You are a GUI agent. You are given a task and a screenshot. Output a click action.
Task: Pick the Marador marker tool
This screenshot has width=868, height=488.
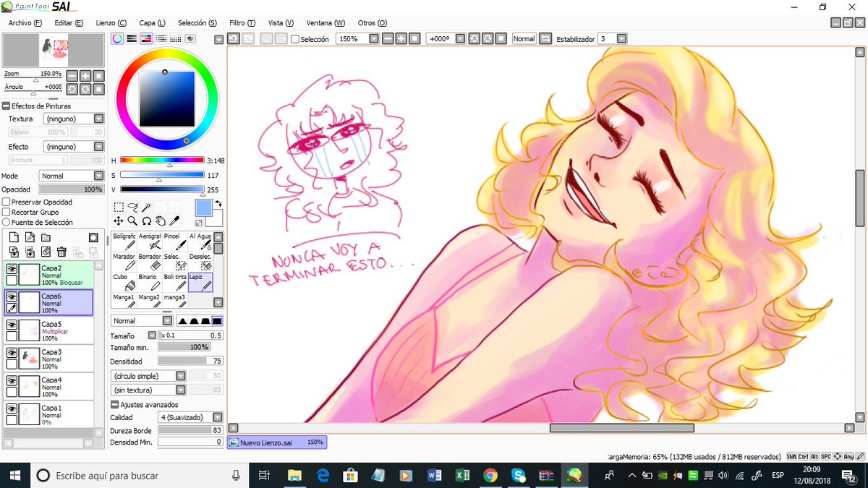[124, 262]
